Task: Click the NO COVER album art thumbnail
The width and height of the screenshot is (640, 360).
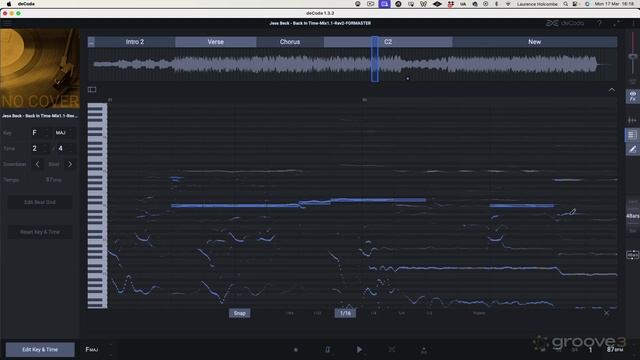Action: point(40,68)
